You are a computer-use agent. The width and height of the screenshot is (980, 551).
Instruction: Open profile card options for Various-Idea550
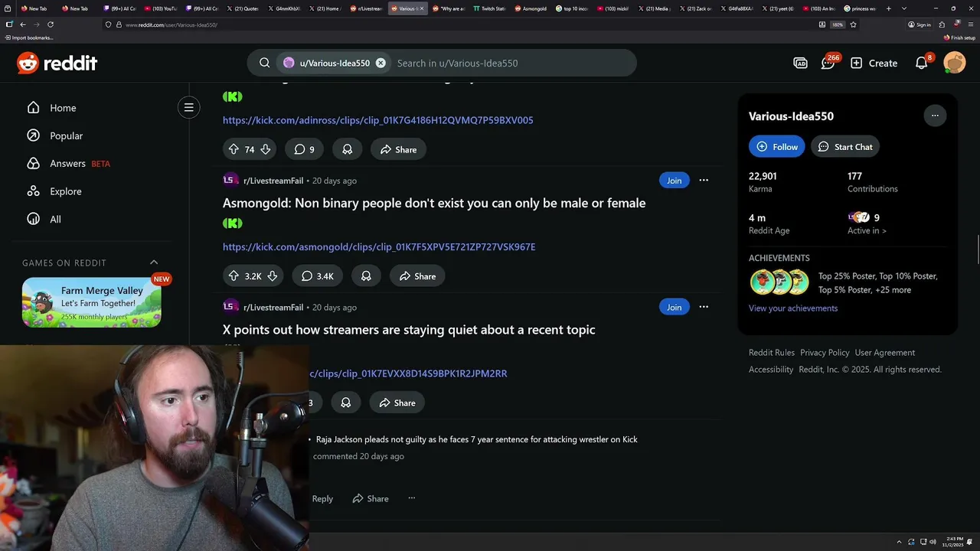935,116
